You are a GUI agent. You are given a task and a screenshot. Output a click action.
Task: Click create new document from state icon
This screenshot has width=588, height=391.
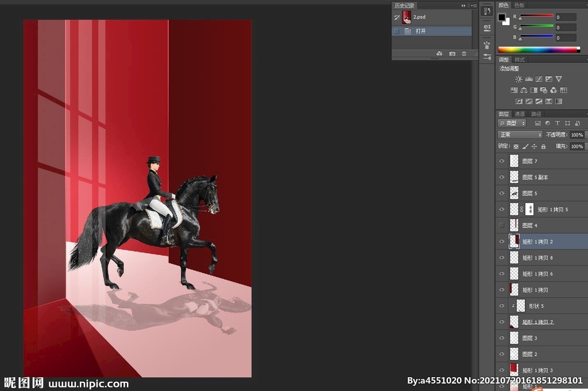click(439, 54)
